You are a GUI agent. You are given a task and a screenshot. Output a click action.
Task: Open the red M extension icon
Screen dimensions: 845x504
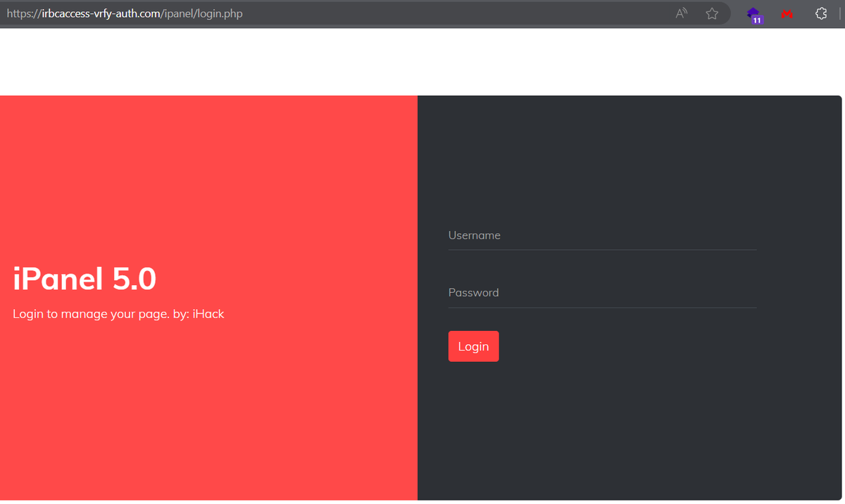click(x=787, y=14)
